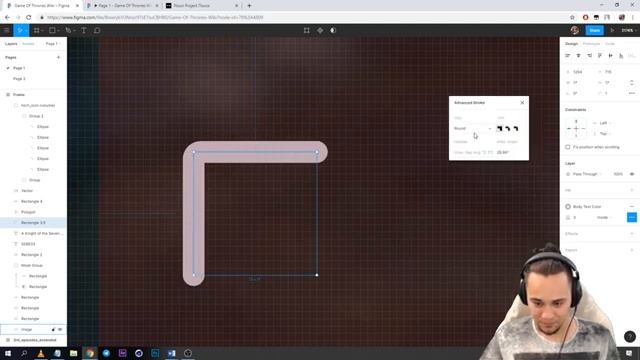Viewport: 640px width, 360px height.
Task: Select the Move tool in toolbar
Action: point(20,30)
